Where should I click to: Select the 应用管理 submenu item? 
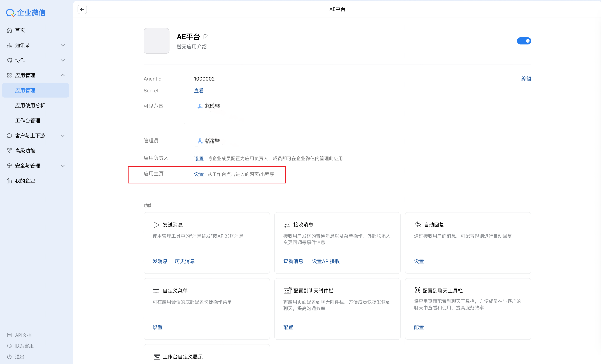[x=36, y=90]
